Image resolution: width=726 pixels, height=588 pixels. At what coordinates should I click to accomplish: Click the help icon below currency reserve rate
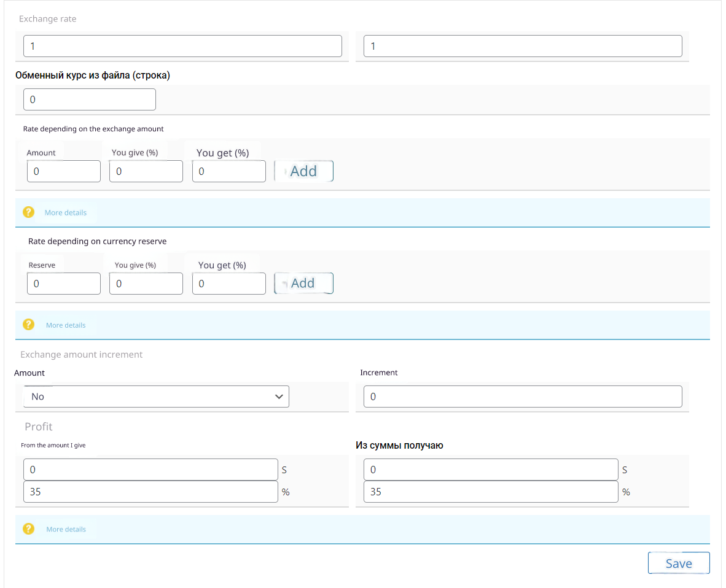click(28, 325)
